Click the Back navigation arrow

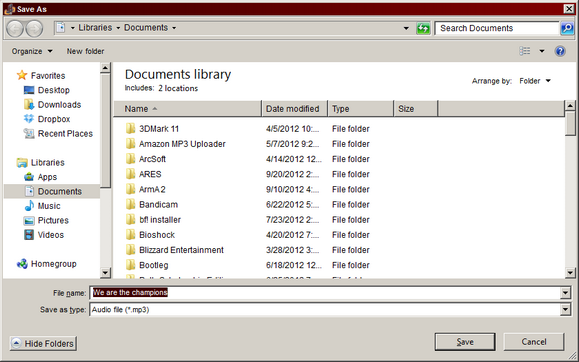coord(15,28)
